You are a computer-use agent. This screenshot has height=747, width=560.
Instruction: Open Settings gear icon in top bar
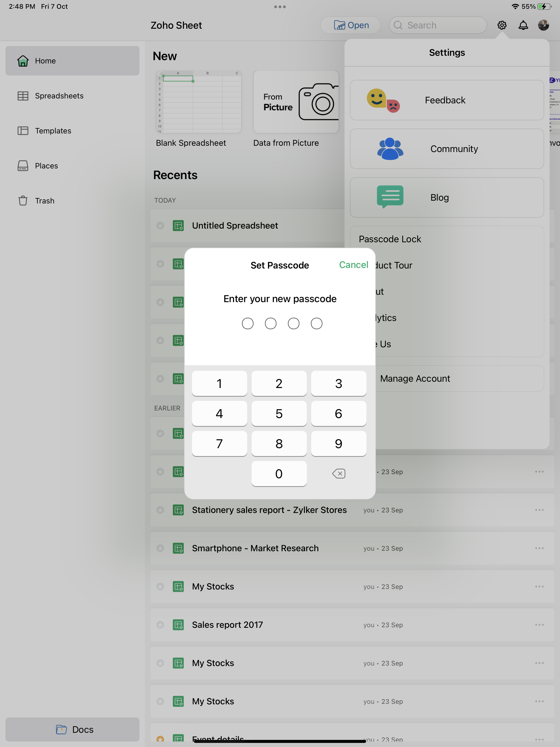coord(501,25)
